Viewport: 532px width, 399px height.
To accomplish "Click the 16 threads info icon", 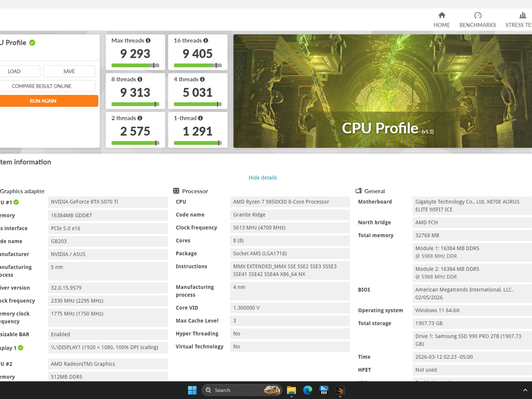I will (x=206, y=41).
